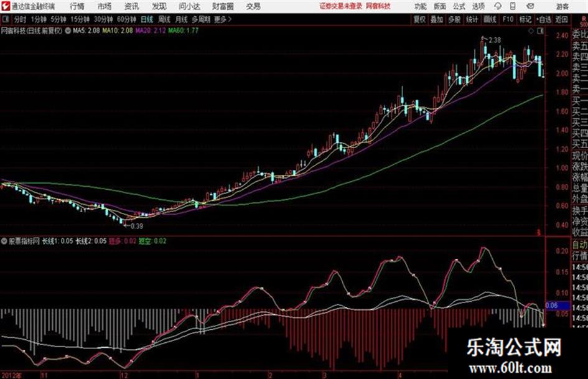Image resolution: width=588 pixels, height=379 pixels.
Task: Click the green 短空: 0.02 value
Action: click(x=152, y=241)
